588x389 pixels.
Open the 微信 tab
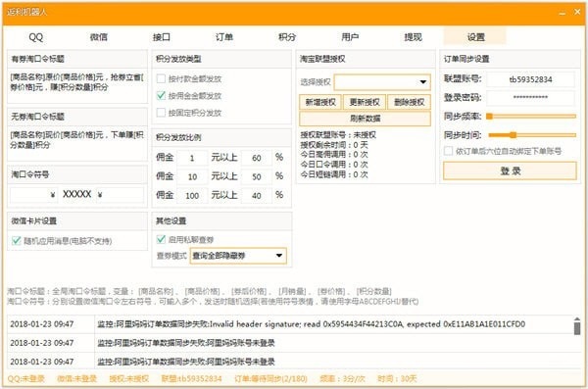[x=99, y=37]
